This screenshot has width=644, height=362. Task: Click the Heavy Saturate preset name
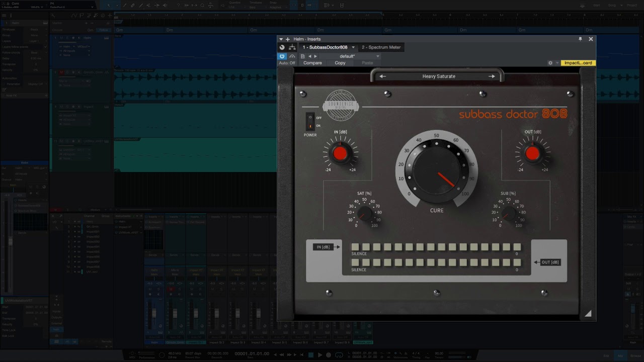(x=439, y=76)
